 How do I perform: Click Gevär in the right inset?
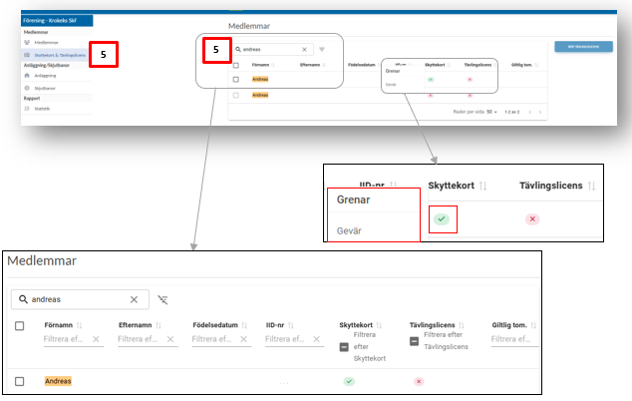349,231
